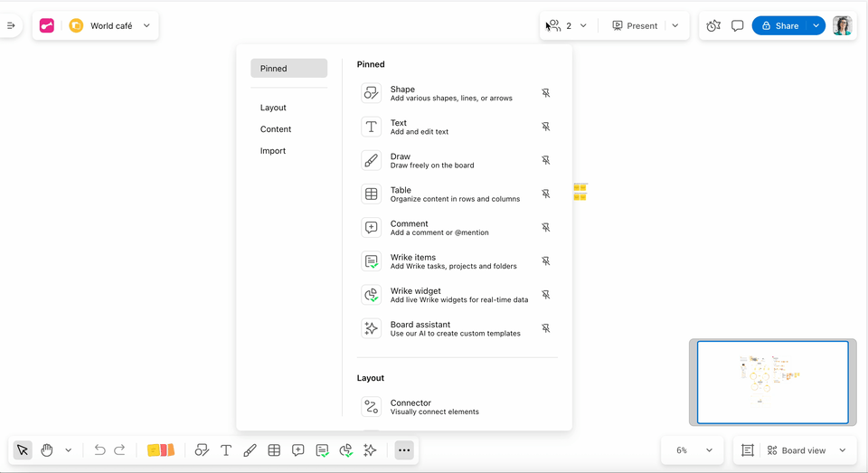Screen dimensions: 868x473
Task: Unpin the Text tool
Action: tap(546, 127)
